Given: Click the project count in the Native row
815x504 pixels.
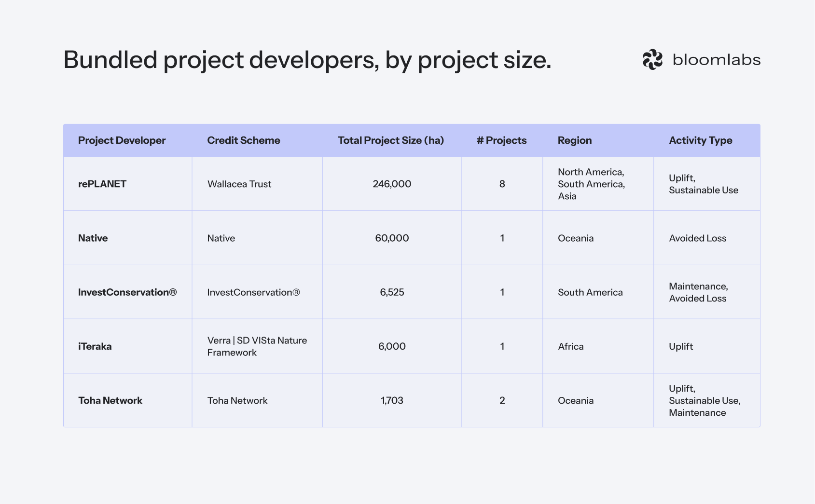Looking at the screenshot, I should 502,238.
